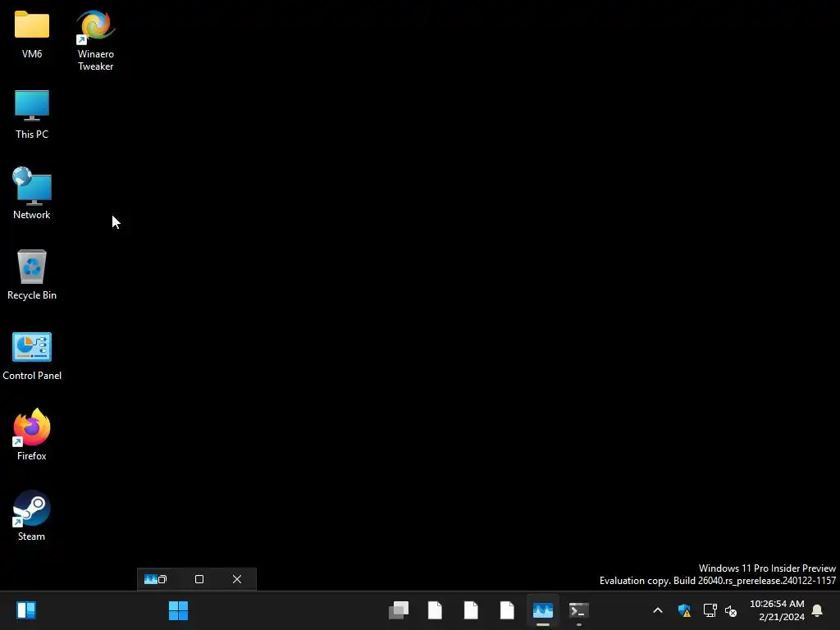Select the Network desktop icon
The height and width of the screenshot is (630, 840).
(32, 194)
